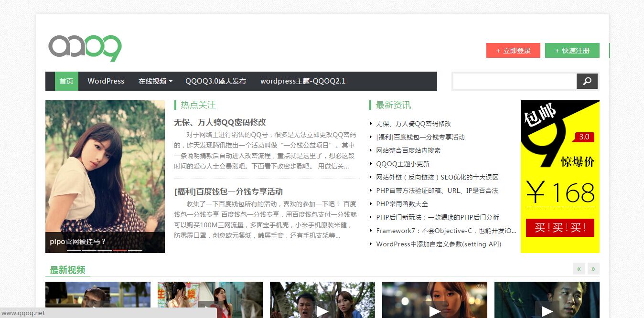Click the www.qqoq.net status bar text
The height and width of the screenshot is (318, 644).
[23, 313]
